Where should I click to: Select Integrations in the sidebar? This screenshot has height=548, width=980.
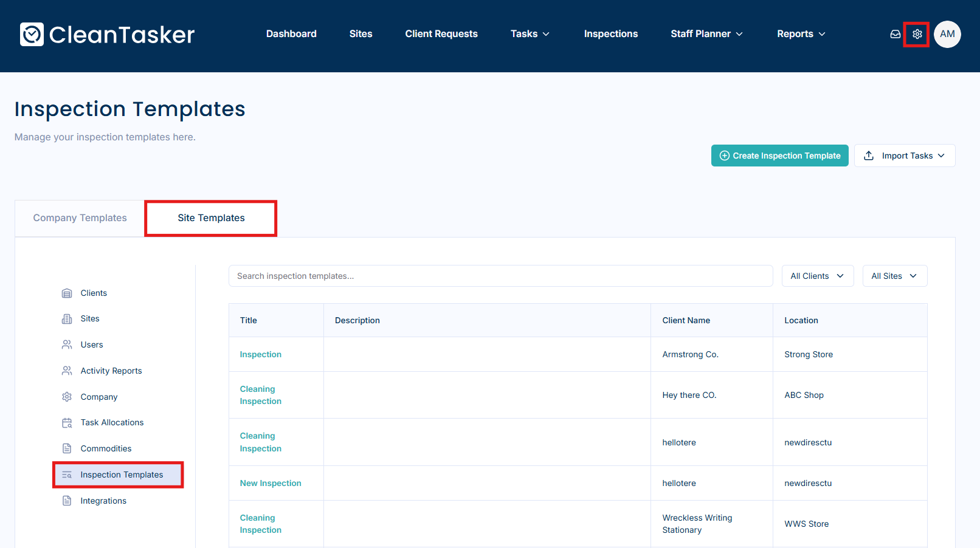[x=103, y=501]
